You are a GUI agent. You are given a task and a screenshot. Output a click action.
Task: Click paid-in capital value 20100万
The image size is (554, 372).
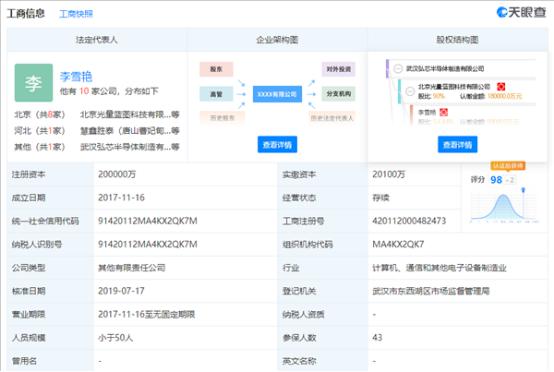click(389, 174)
